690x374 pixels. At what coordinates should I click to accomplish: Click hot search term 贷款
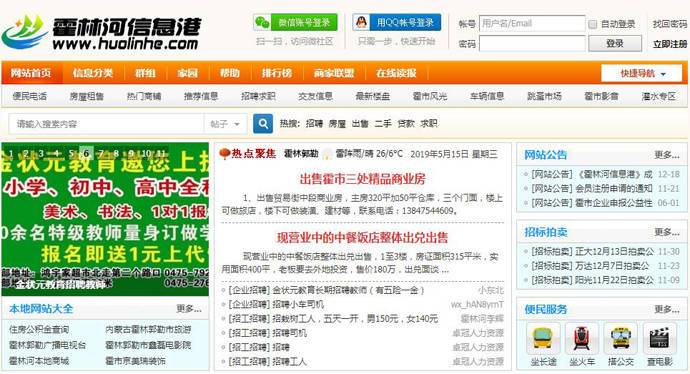(x=406, y=124)
